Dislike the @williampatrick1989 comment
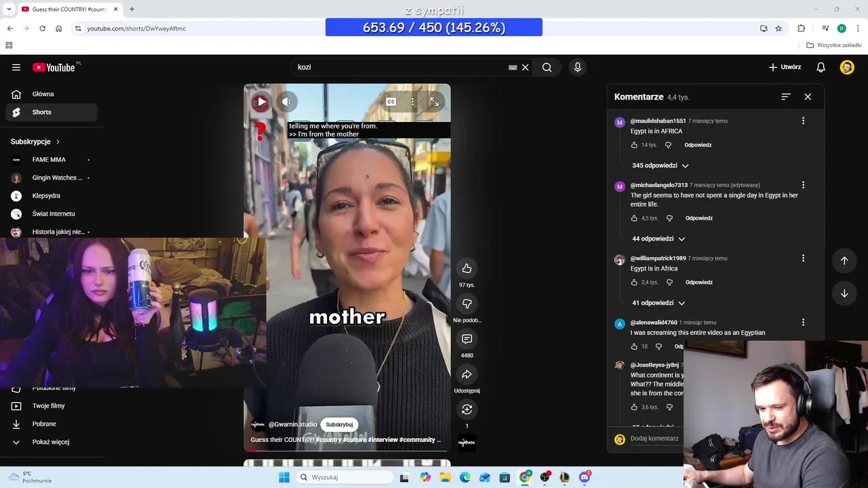This screenshot has width=868, height=488. click(669, 283)
